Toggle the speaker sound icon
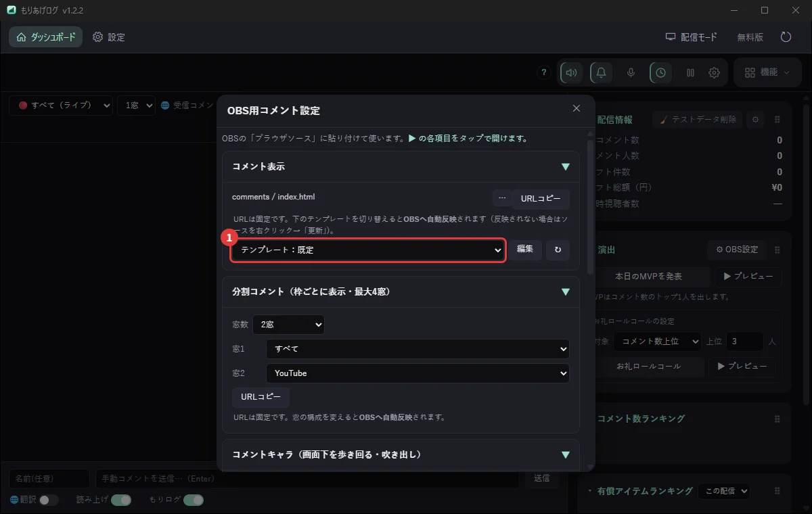This screenshot has width=812, height=514. pyautogui.click(x=572, y=72)
